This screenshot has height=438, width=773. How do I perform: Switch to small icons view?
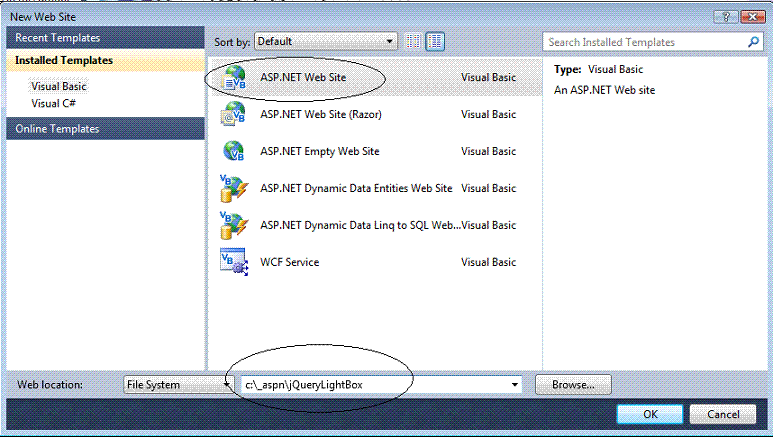click(x=413, y=41)
